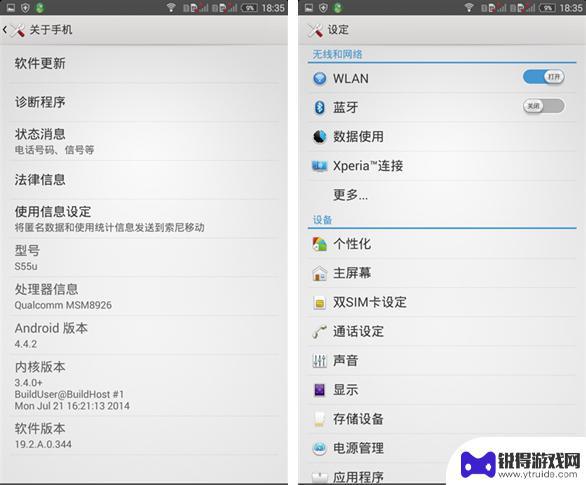Tap the tools icon in 设定 header
The height and width of the screenshot is (485, 586).
pos(315,30)
